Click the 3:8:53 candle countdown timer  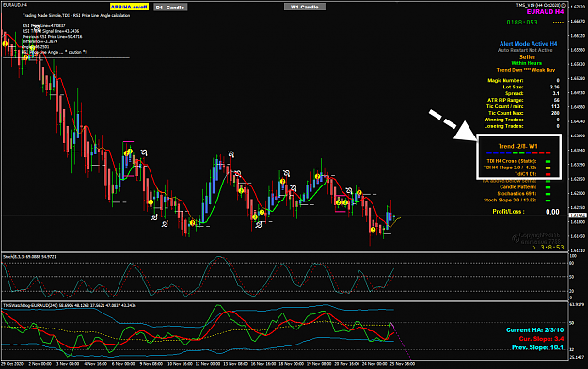pos(551,248)
